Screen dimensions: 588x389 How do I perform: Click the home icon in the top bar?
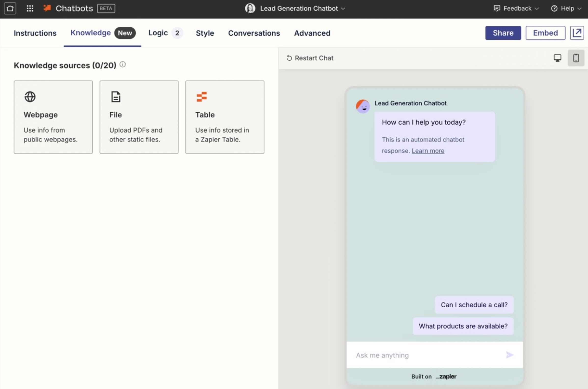10,8
